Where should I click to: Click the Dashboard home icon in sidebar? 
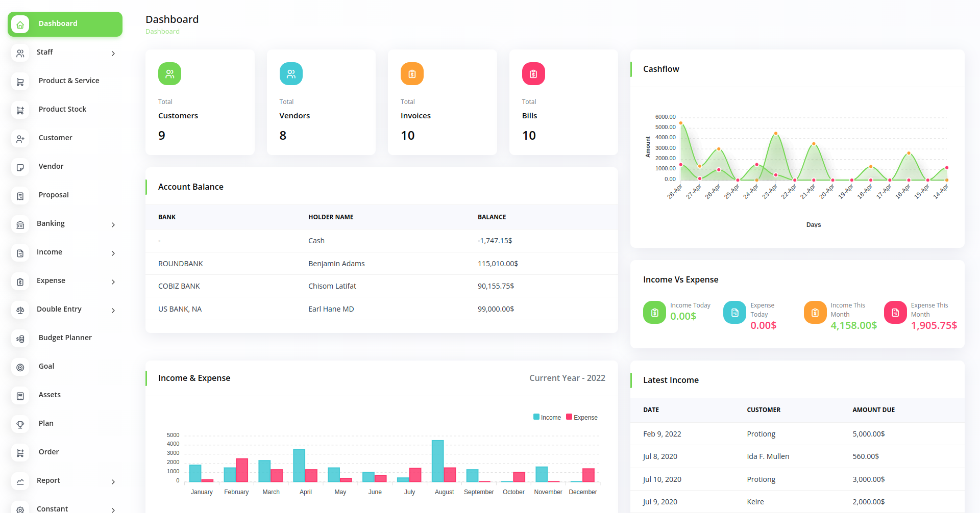click(20, 24)
